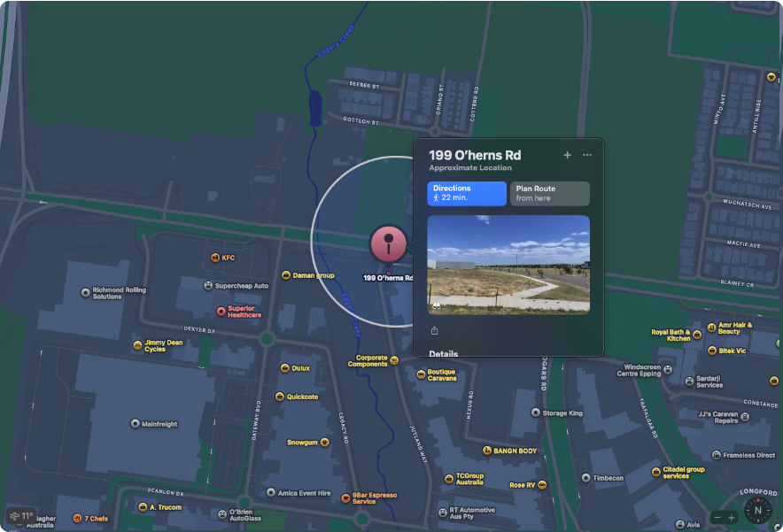Click the KFC restaurant marker

tap(215, 258)
